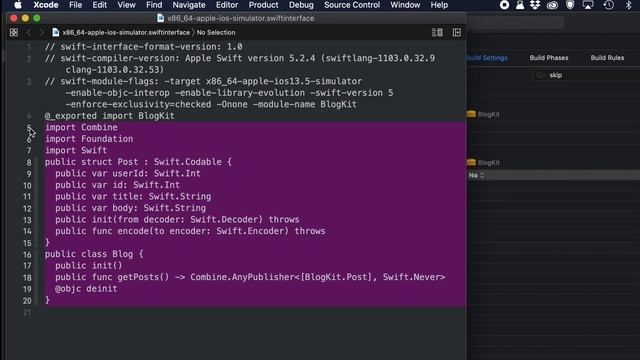640x360 pixels.
Task: Open editor options (minimap lines icon)
Action: [x=437, y=33]
